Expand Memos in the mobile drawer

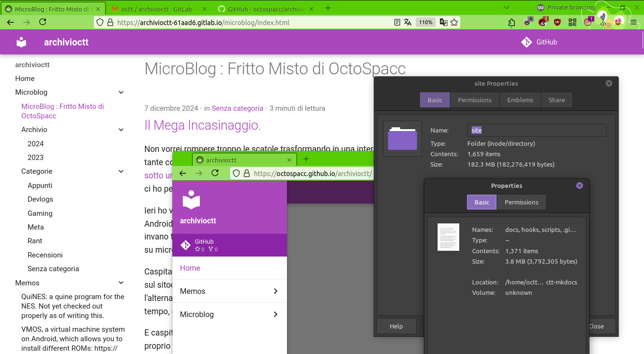230,291
